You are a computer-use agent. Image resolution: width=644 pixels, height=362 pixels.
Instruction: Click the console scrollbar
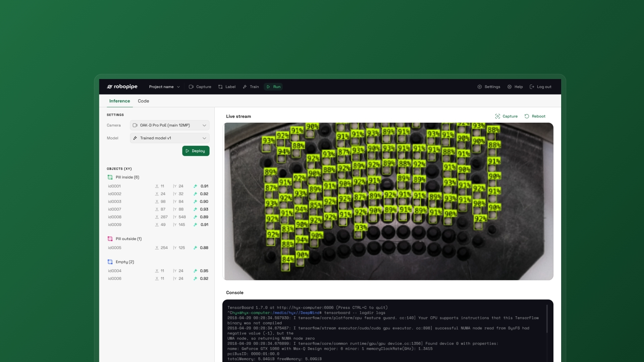(547, 318)
